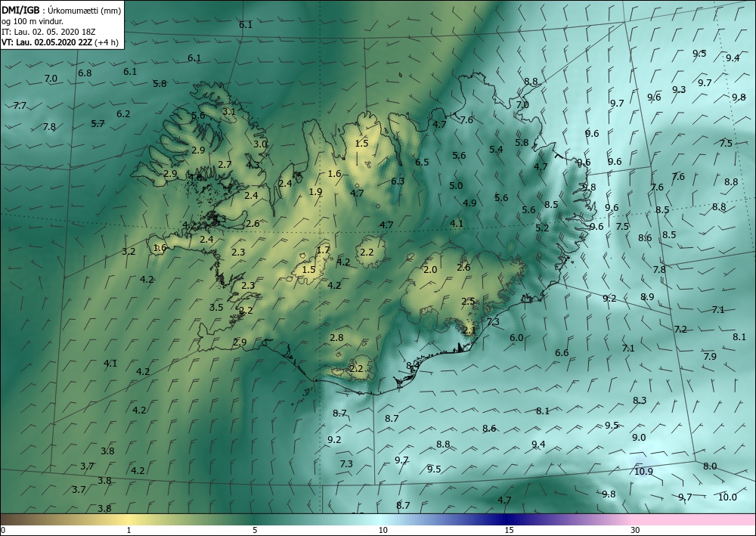
Task: Click the "6.2" value west of the Westfjords
Action: click(x=123, y=113)
